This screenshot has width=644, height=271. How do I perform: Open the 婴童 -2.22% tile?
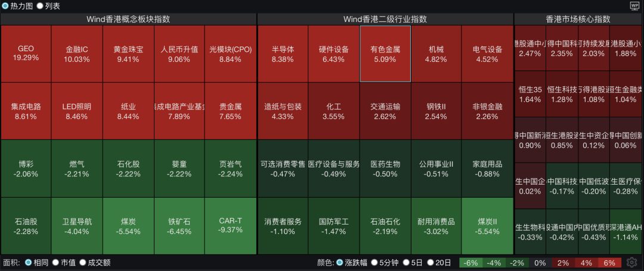[179, 169]
